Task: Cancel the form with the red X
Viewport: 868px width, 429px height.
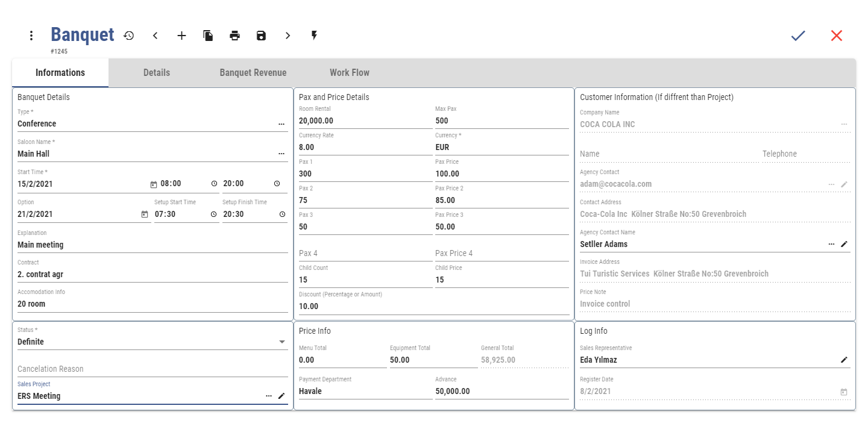Action: (837, 36)
